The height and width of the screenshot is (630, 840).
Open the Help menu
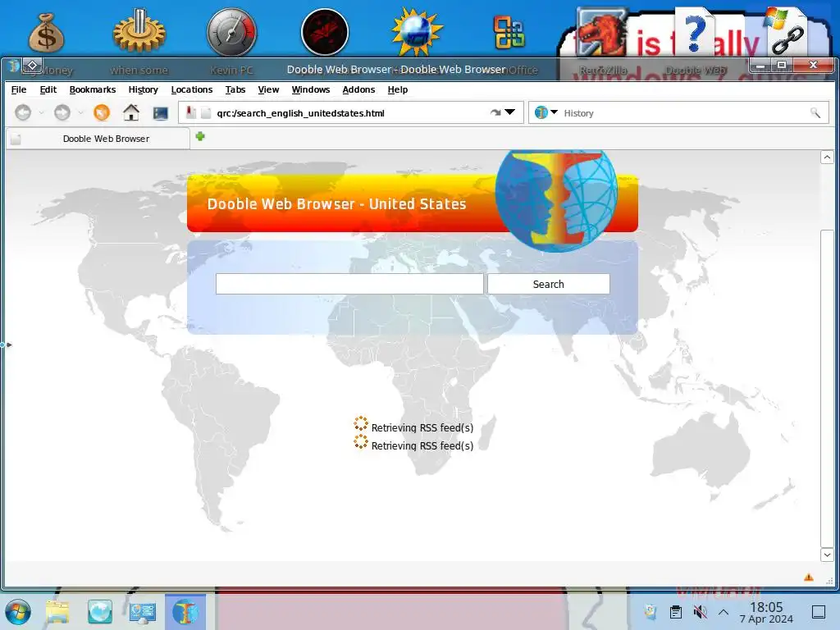398,89
